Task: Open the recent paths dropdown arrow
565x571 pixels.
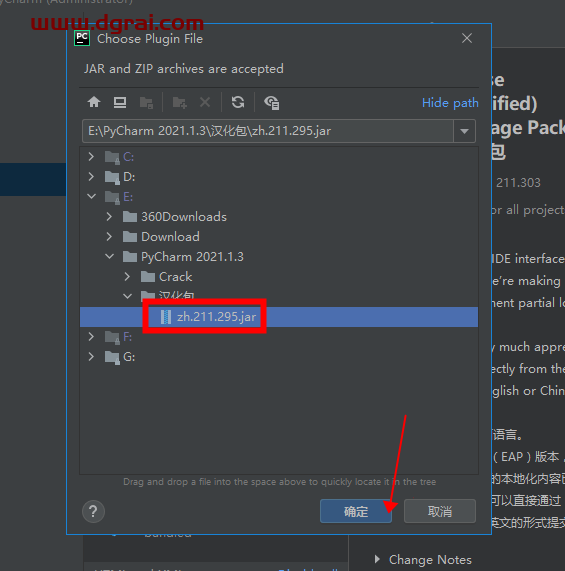Action: click(x=464, y=131)
